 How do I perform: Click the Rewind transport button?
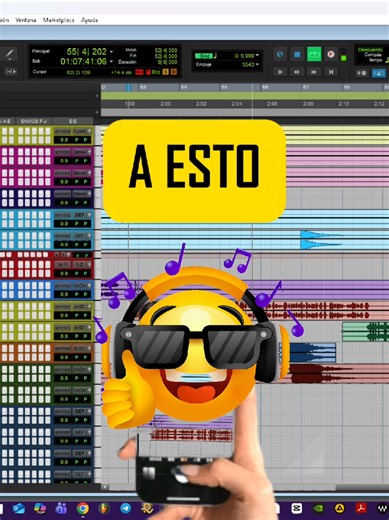pyautogui.click(x=296, y=72)
